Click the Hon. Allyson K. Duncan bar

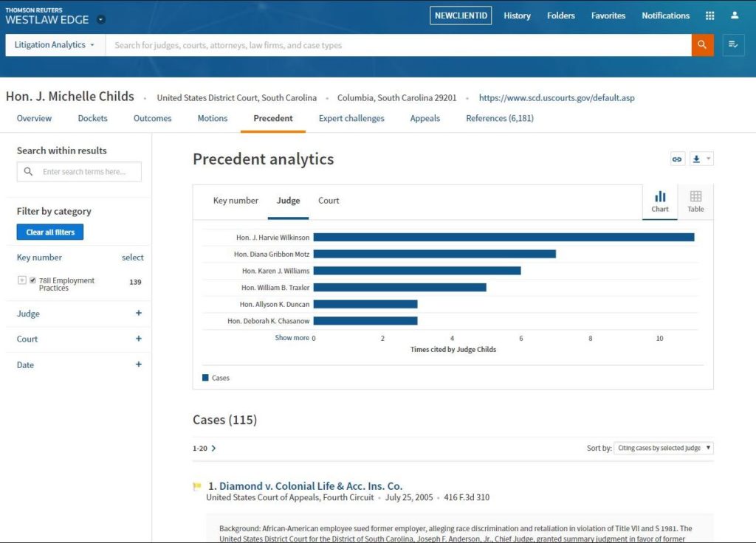click(x=365, y=304)
